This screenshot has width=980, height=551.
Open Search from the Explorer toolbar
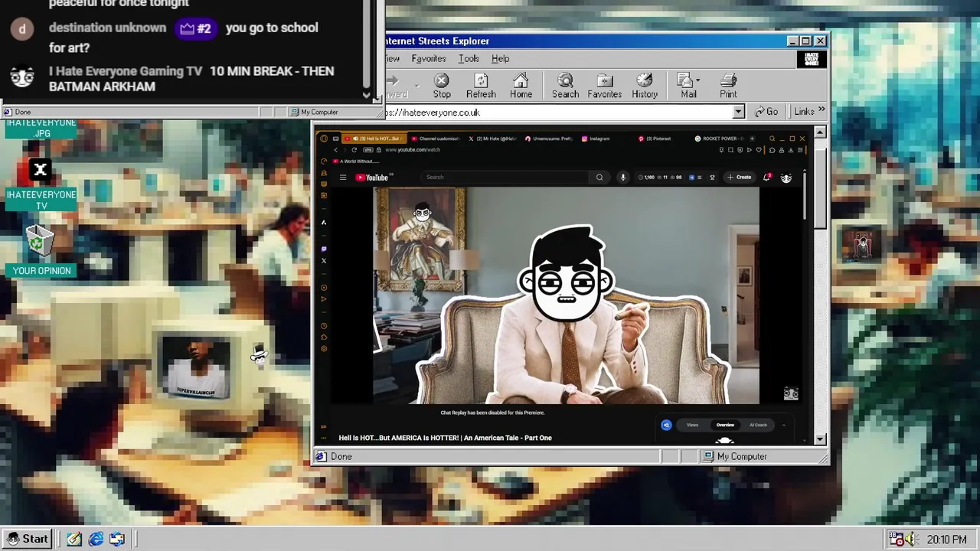pos(565,86)
